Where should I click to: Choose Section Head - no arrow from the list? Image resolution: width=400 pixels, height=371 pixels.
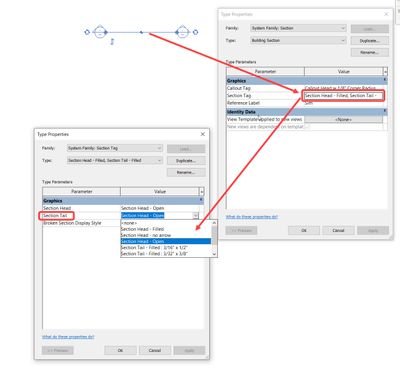[x=166, y=235]
